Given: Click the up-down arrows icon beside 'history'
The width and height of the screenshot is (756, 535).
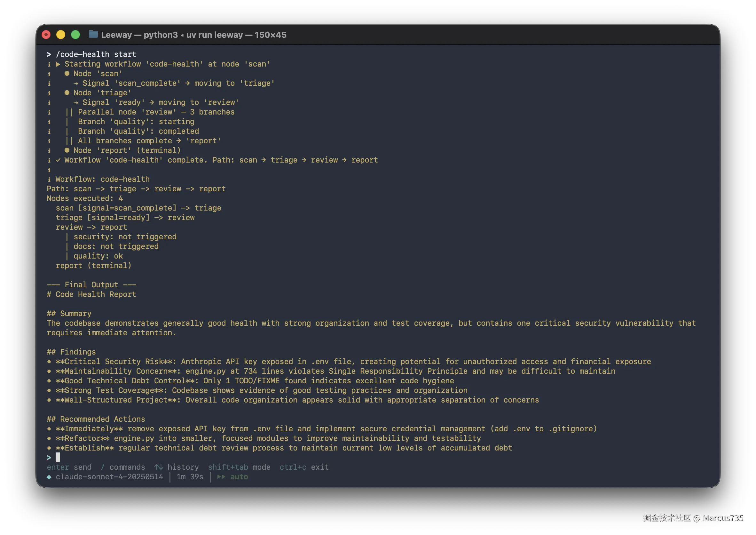Looking at the screenshot, I should click(159, 467).
